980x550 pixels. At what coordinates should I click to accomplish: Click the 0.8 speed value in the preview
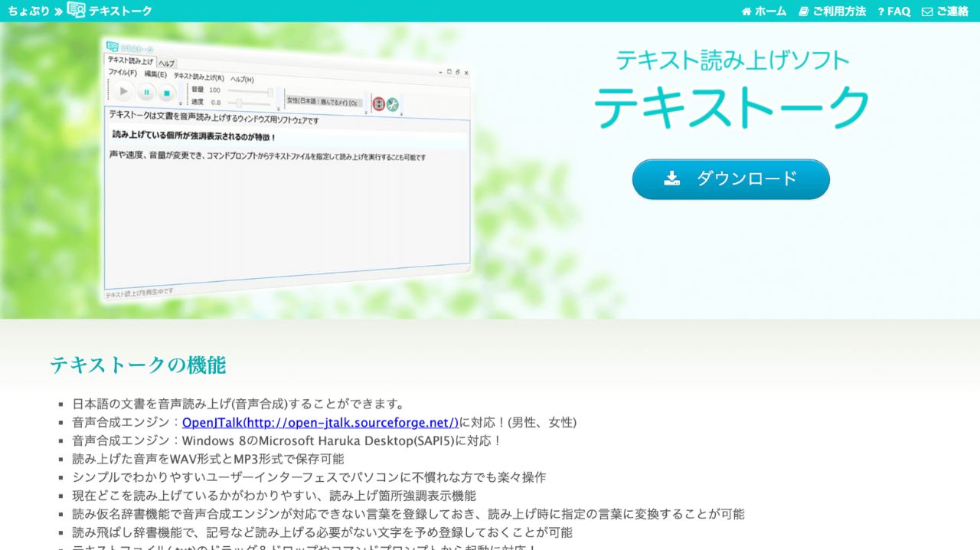(x=216, y=102)
